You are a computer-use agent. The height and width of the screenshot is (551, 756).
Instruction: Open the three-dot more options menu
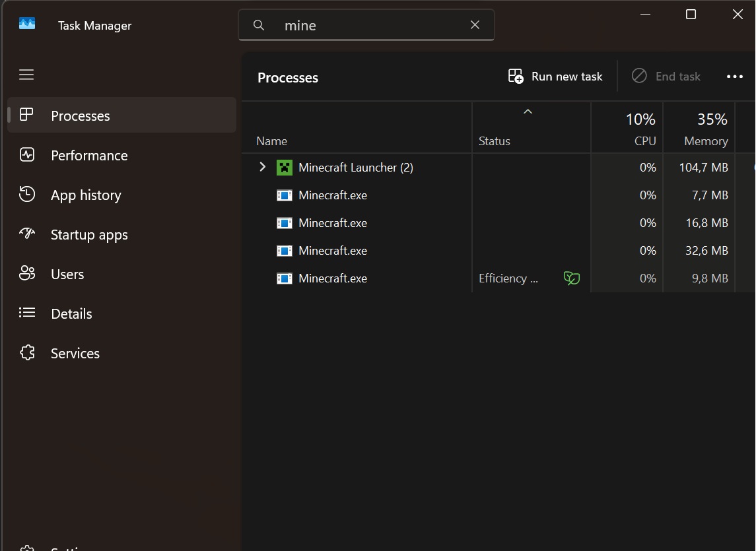pyautogui.click(x=734, y=77)
